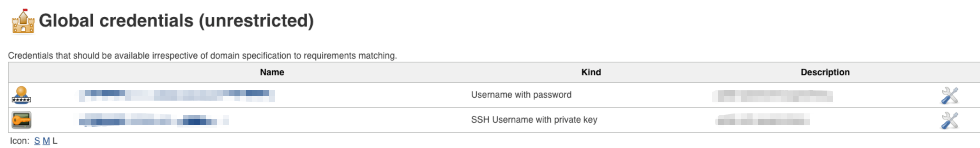Select icon size L
980x148 pixels.
[x=55, y=141]
